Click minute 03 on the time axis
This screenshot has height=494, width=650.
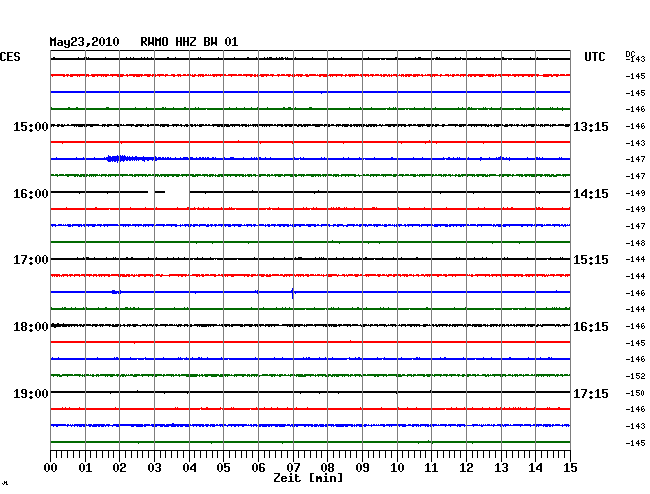tap(154, 468)
